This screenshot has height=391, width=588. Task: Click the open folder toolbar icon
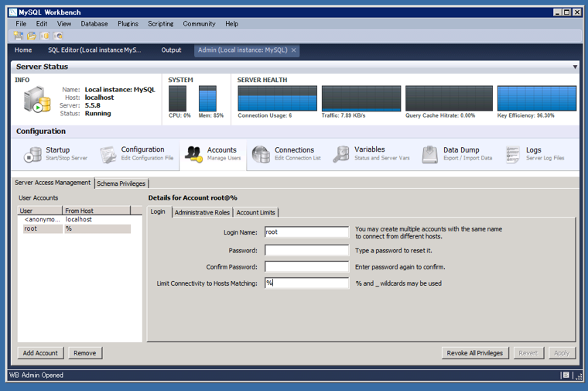(32, 36)
